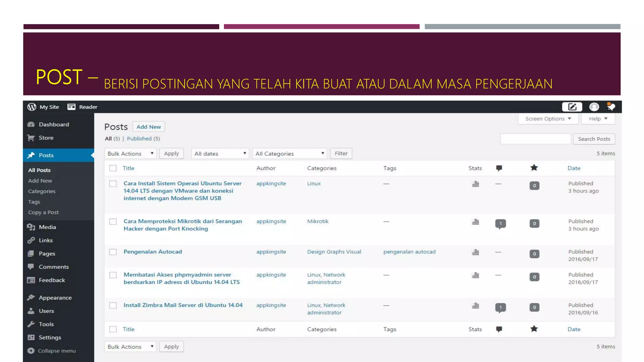This screenshot has height=362, width=644.
Task: Sort by Date column header
Action: [x=574, y=168]
